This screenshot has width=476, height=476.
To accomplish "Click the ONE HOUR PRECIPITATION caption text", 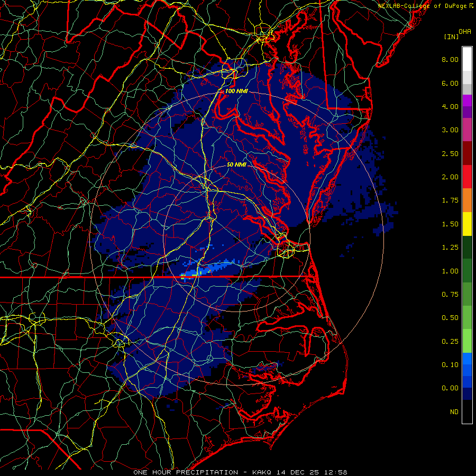I will tap(186, 472).
